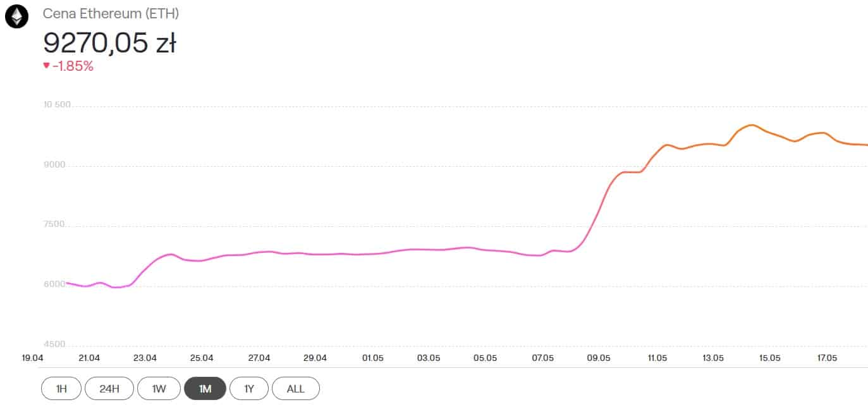Switch chart to 1Y range

[249, 389]
